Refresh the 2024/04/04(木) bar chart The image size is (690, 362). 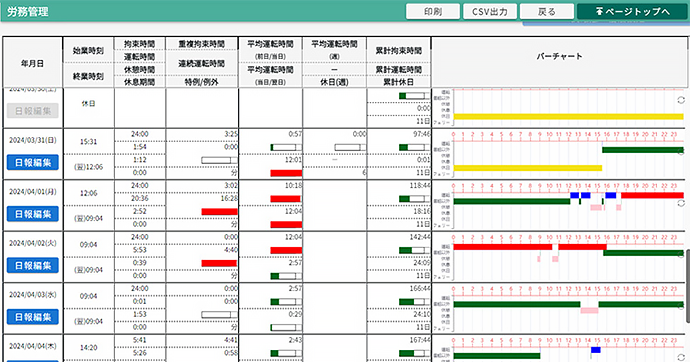click(681, 358)
